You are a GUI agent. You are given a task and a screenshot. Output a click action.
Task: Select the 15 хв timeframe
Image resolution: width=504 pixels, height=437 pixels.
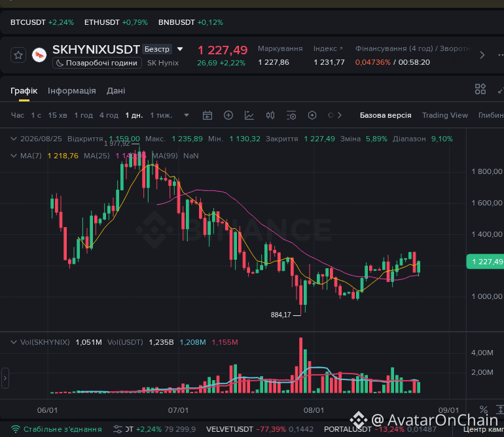[58, 115]
